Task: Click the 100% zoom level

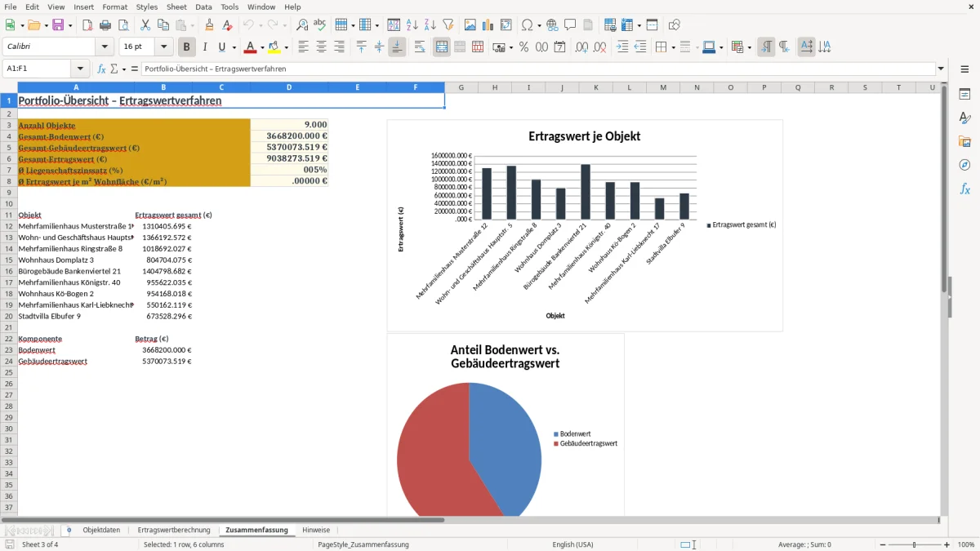Action: tap(966, 544)
